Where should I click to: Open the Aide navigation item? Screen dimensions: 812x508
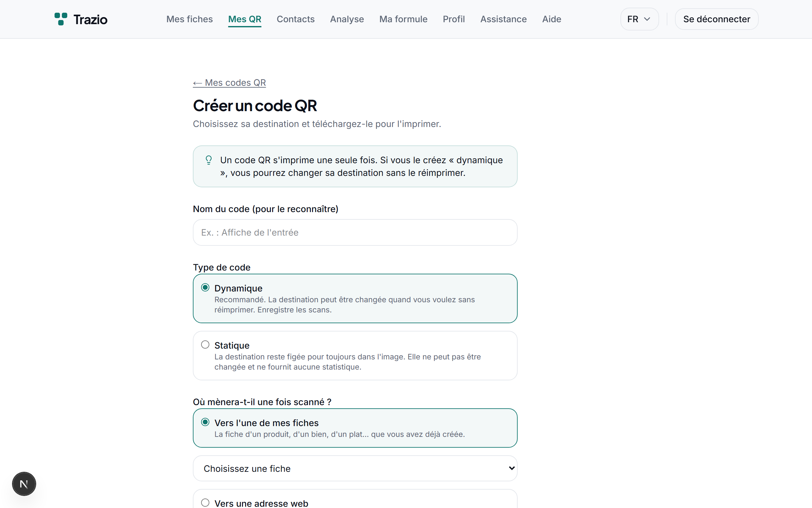pos(552,19)
